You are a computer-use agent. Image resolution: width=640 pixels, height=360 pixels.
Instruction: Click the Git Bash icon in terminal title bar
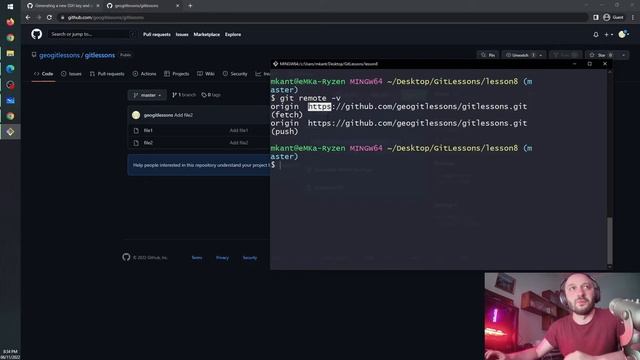click(x=276, y=64)
